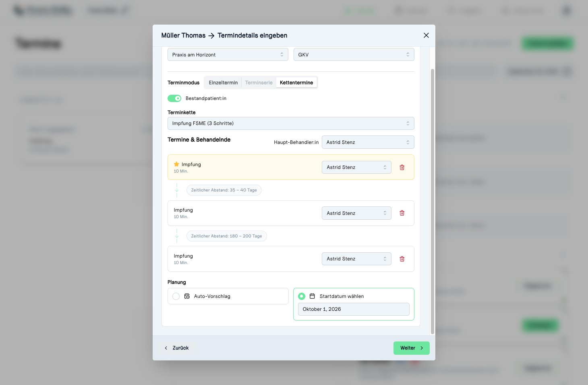Click the 180 – 200 Tage interval chip
This screenshot has height=385, width=588.
click(x=226, y=236)
